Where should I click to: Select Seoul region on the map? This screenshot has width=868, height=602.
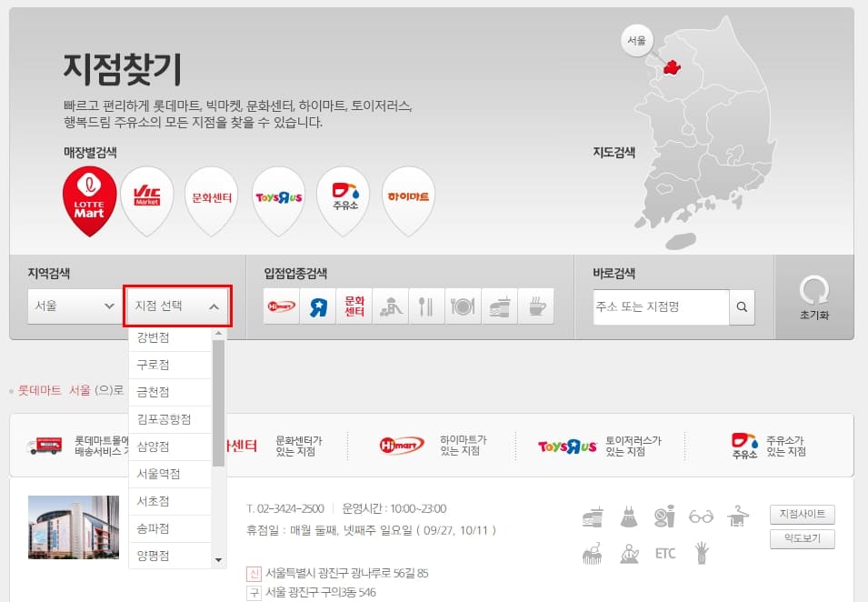point(672,67)
